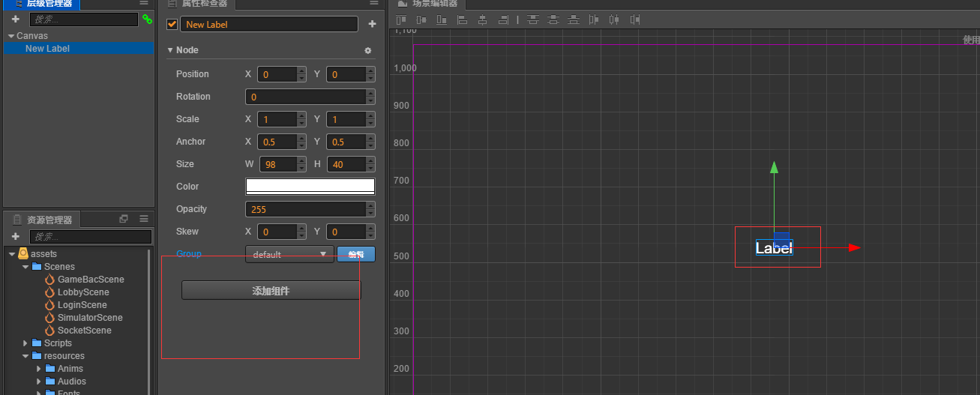Click the distribute horizontal centers icon
Screen dimensions: 980x395
click(x=614, y=19)
